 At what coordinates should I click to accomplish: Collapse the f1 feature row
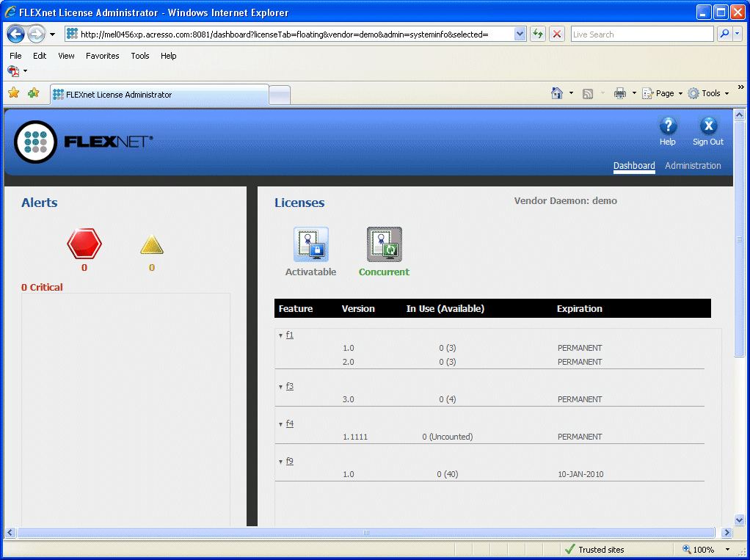click(x=280, y=335)
